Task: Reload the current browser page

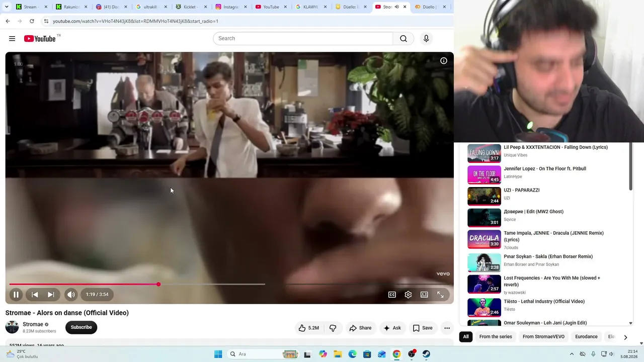Action: tap(32, 21)
